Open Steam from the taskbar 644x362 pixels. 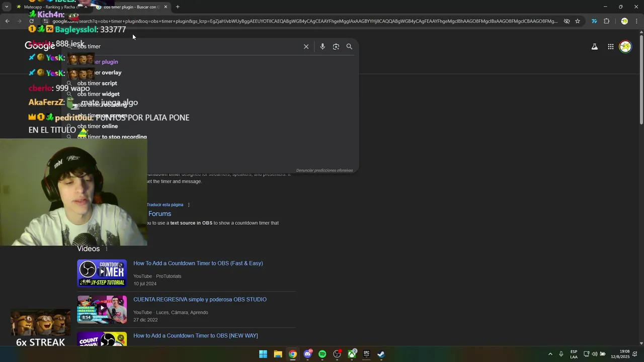coord(381,354)
